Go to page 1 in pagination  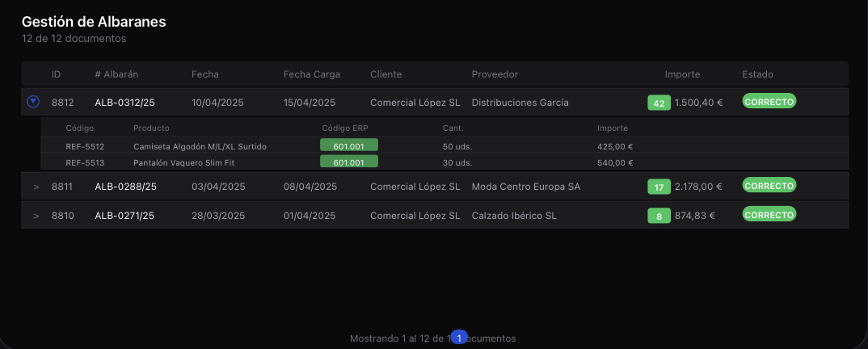pos(459,337)
